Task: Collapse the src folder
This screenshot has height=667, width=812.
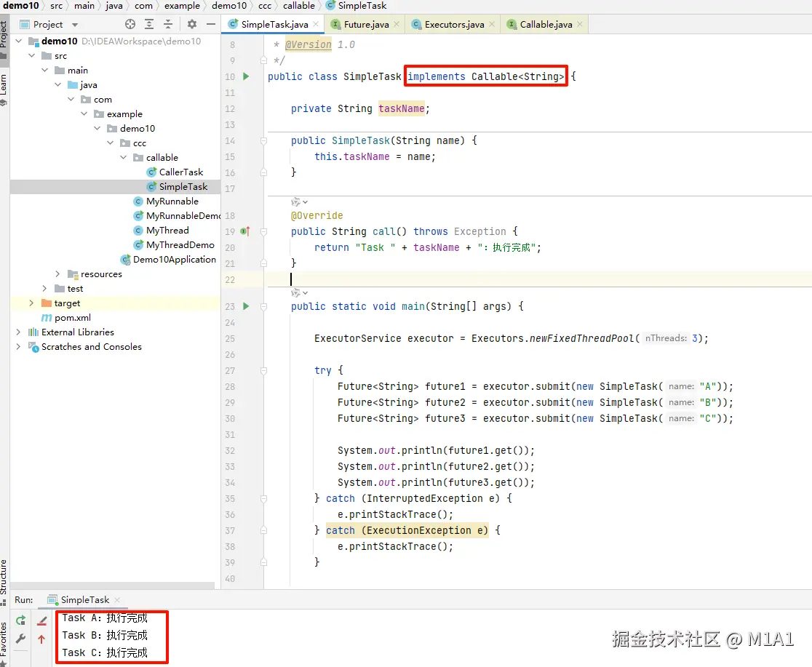Action: [31, 55]
